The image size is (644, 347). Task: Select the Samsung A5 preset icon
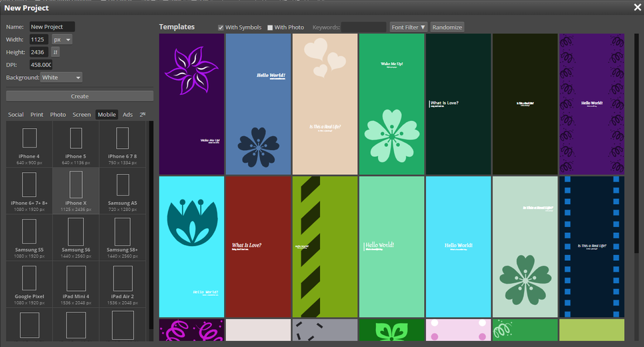123,191
